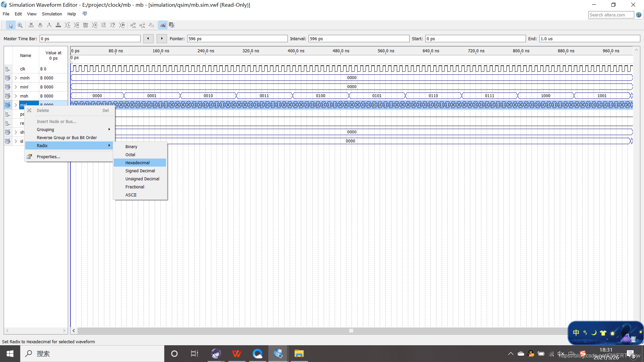Open Properties from context menu

click(69, 157)
